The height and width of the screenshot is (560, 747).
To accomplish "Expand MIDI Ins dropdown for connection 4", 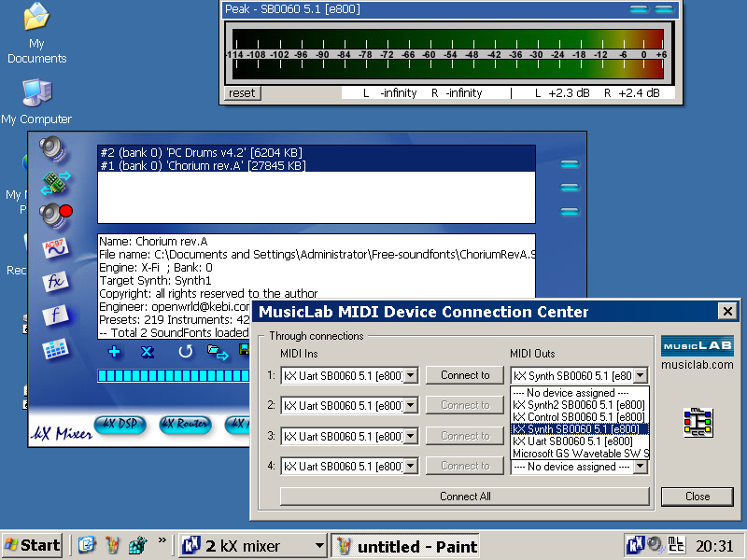I will (411, 466).
